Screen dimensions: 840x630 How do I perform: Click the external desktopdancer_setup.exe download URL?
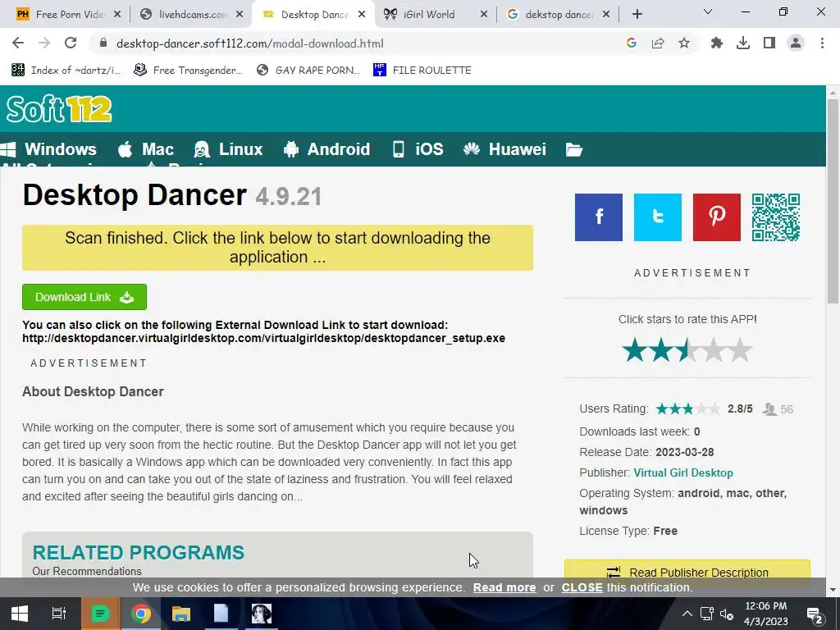(263, 339)
